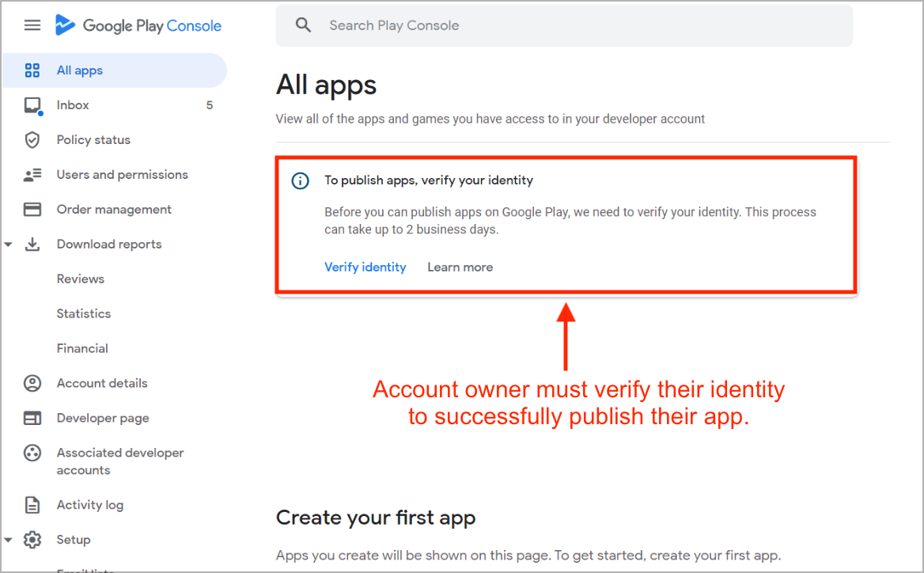Open Associated developer accounts

pos(119,461)
